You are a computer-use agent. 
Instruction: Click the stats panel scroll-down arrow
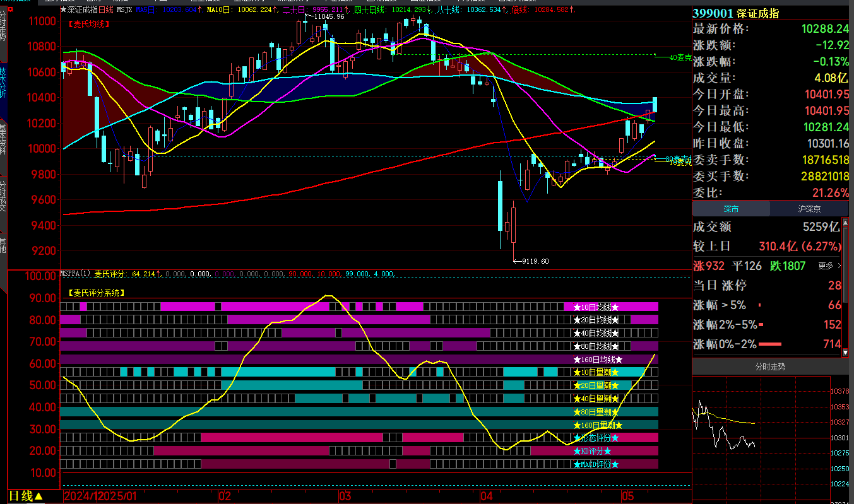pyautogui.click(x=845, y=354)
